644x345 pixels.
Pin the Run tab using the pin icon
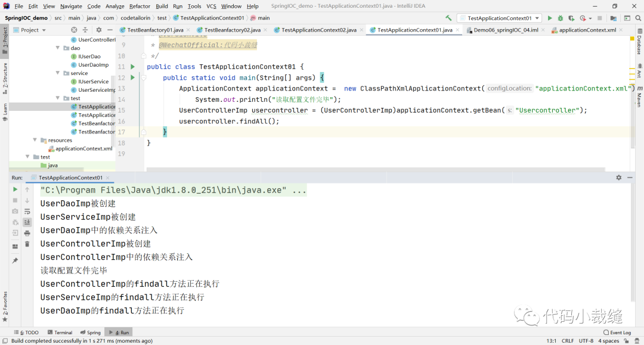tap(15, 260)
